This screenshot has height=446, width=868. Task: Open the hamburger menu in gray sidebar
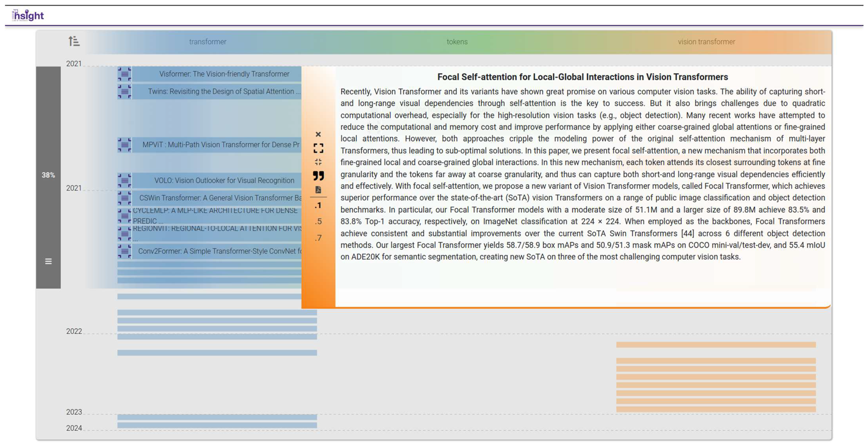click(x=48, y=261)
